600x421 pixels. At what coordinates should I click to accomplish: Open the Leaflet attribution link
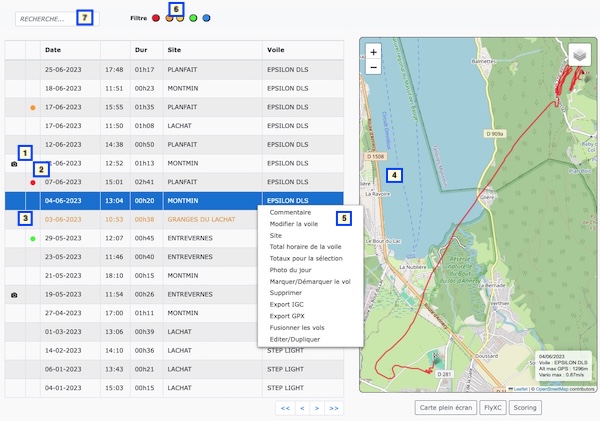[520, 389]
